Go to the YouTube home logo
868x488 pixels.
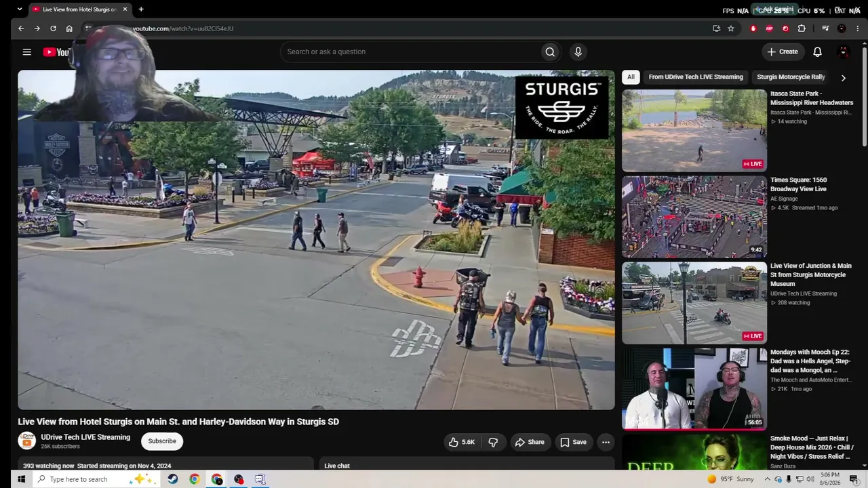click(x=56, y=52)
